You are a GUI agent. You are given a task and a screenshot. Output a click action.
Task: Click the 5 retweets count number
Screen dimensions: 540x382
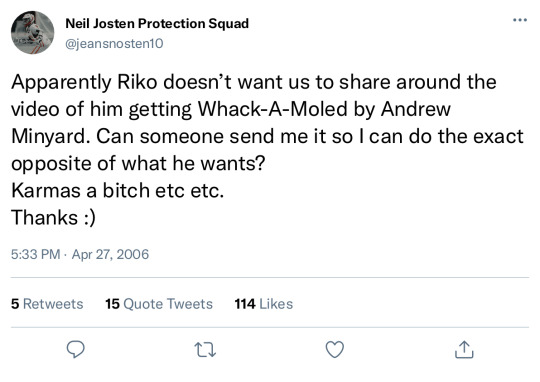coord(15,304)
